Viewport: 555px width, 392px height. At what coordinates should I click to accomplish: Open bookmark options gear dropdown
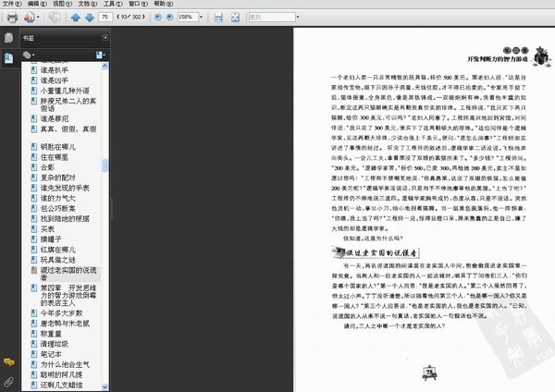tap(31, 55)
